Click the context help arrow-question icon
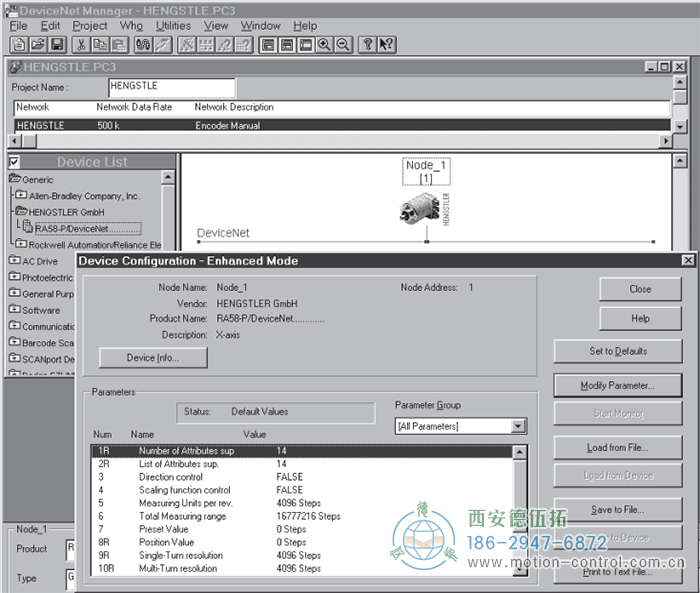The height and width of the screenshot is (593, 700). pyautogui.click(x=387, y=44)
